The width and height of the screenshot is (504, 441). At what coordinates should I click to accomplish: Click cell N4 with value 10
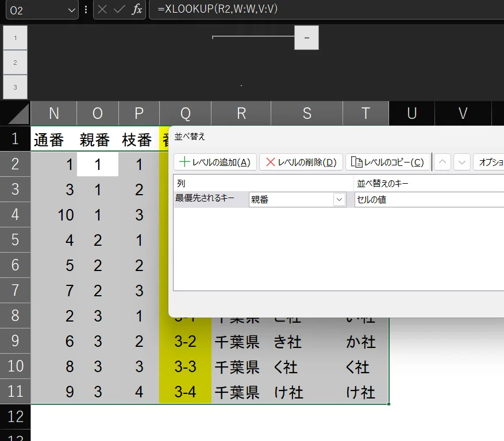pyautogui.click(x=53, y=215)
